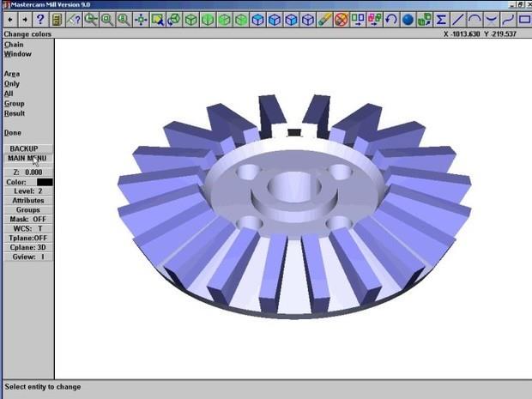Select the Fit to screen icon
Screen dimensions: 532x399
pos(141,19)
